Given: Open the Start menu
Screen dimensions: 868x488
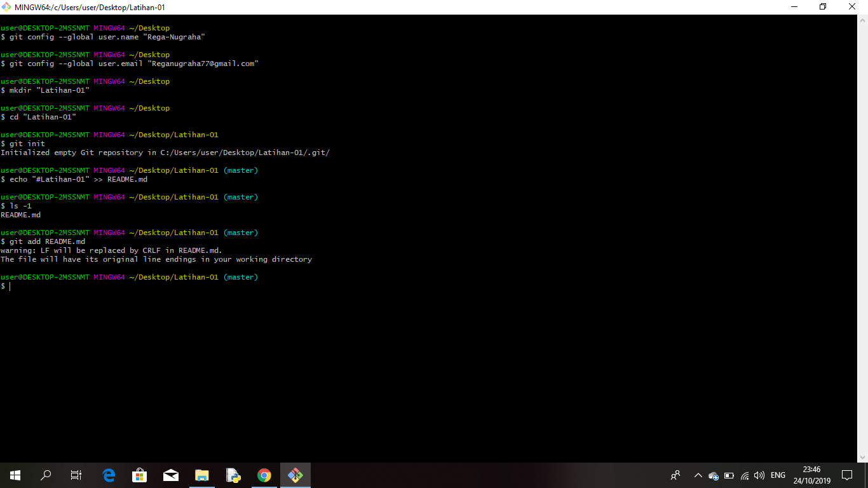Looking at the screenshot, I should click(15, 475).
